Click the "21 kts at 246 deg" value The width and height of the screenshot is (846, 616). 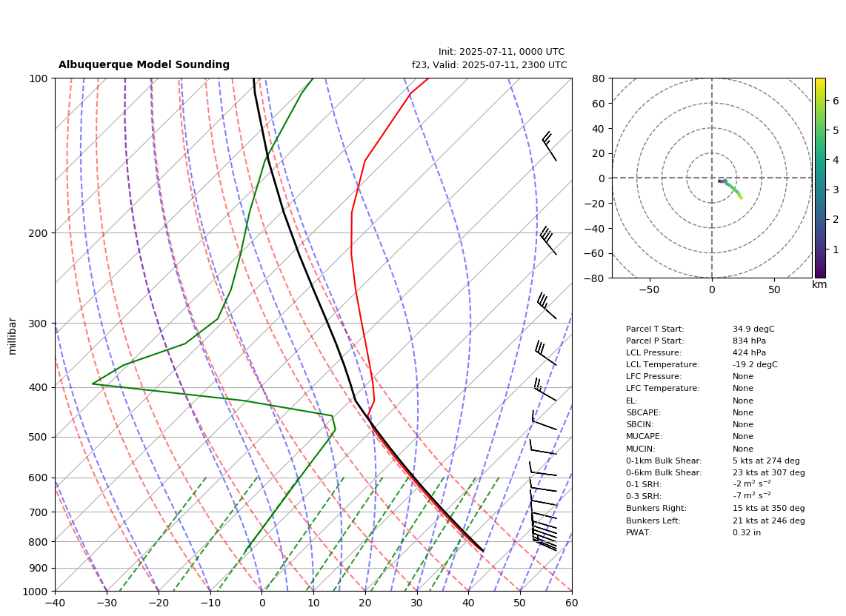tap(768, 521)
